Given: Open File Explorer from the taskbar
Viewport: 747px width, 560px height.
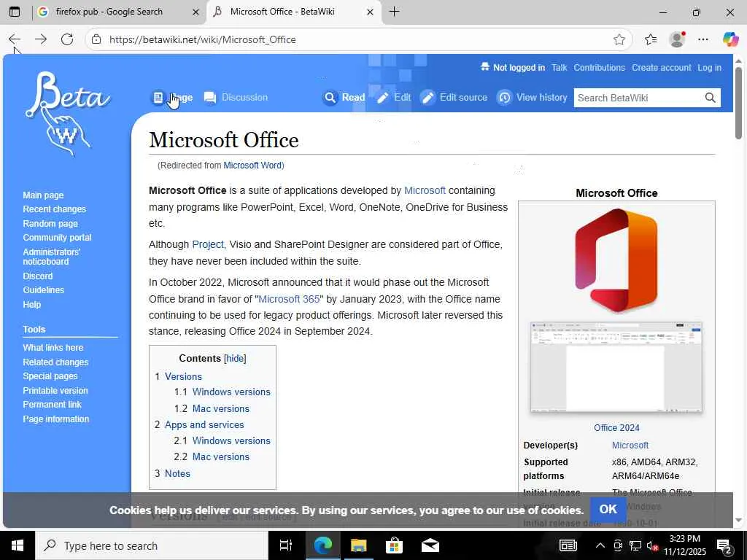Looking at the screenshot, I should 359,545.
